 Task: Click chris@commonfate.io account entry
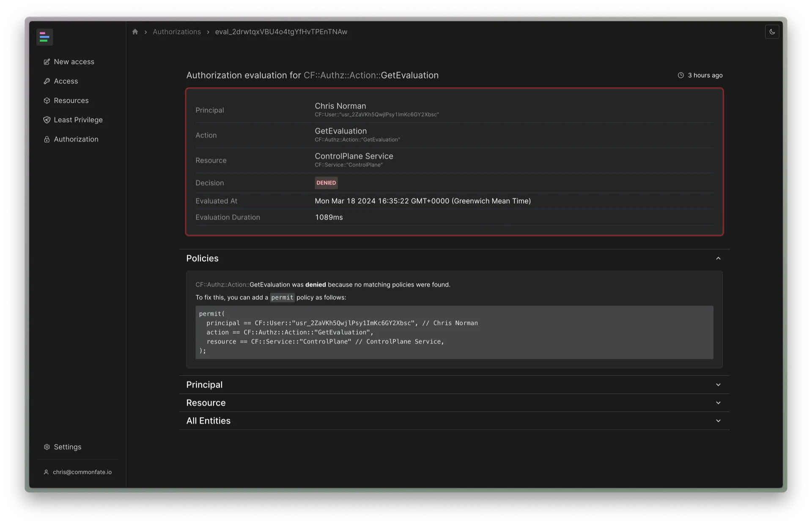pos(82,472)
